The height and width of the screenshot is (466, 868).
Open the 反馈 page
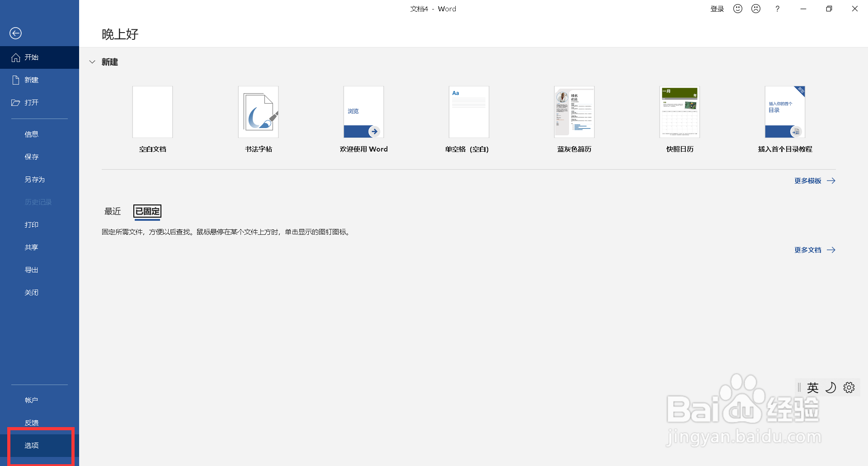click(39, 423)
